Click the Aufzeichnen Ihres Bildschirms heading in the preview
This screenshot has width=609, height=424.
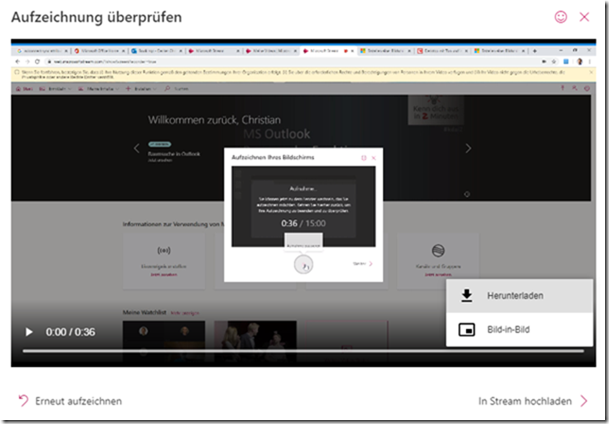(273, 157)
